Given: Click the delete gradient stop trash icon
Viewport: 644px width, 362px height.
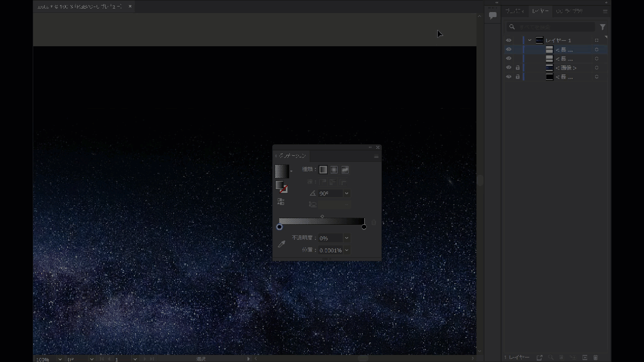Looking at the screenshot, I should click(374, 222).
